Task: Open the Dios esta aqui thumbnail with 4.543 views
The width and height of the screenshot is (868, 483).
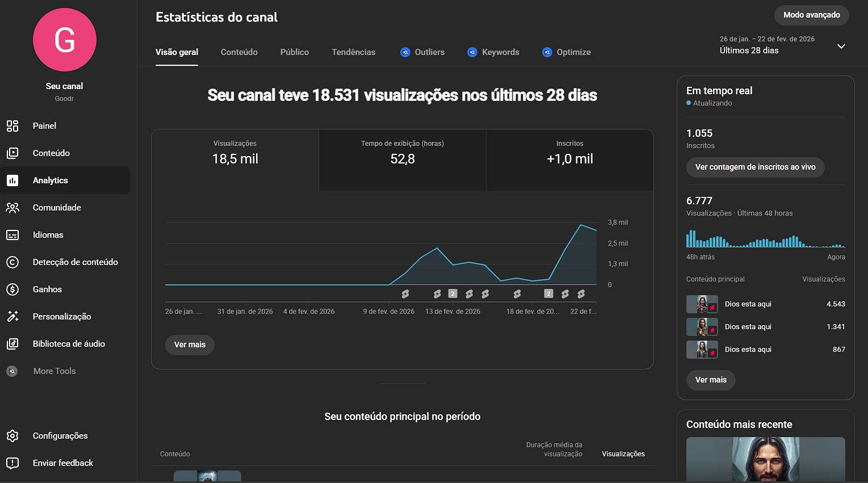Action: click(x=702, y=304)
